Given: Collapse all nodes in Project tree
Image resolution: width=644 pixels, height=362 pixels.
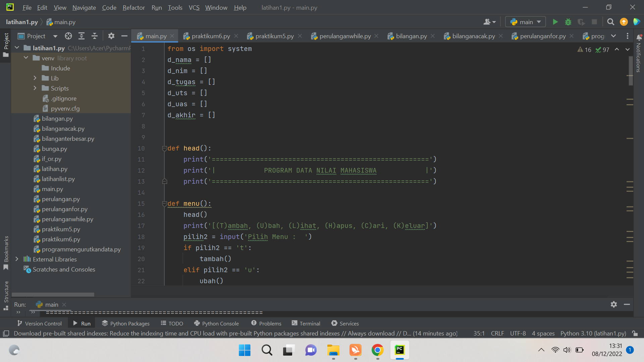Looking at the screenshot, I should (94, 36).
